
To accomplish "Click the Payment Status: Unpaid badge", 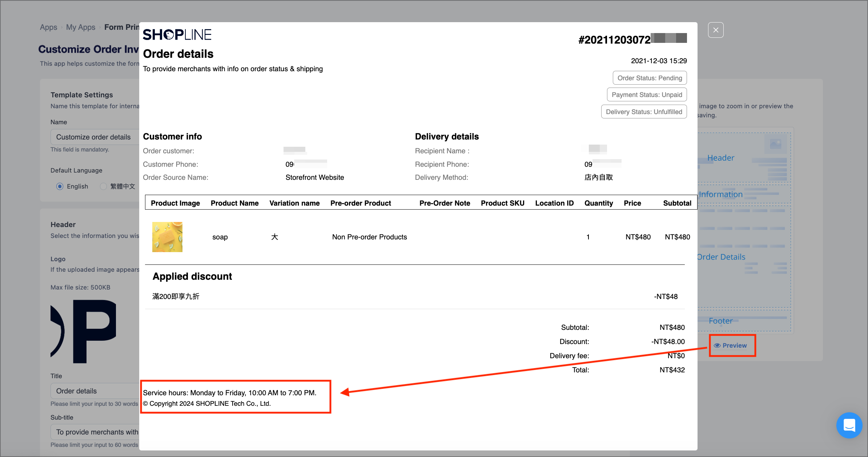I will [647, 95].
